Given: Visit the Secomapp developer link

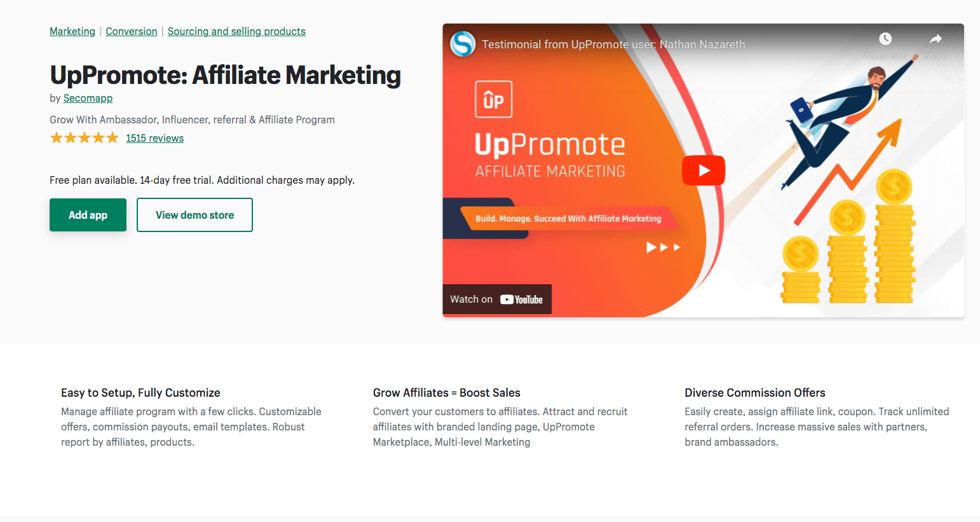Looking at the screenshot, I should [x=88, y=98].
